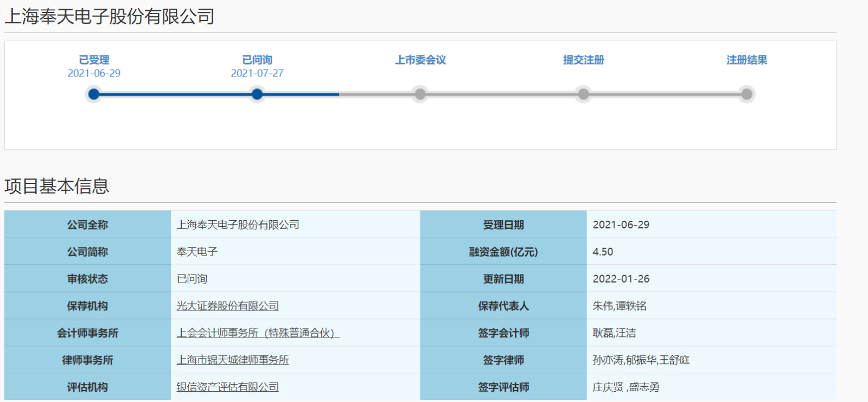Select the 注册结果 stage label
This screenshot has height=402, width=868.
point(746,60)
